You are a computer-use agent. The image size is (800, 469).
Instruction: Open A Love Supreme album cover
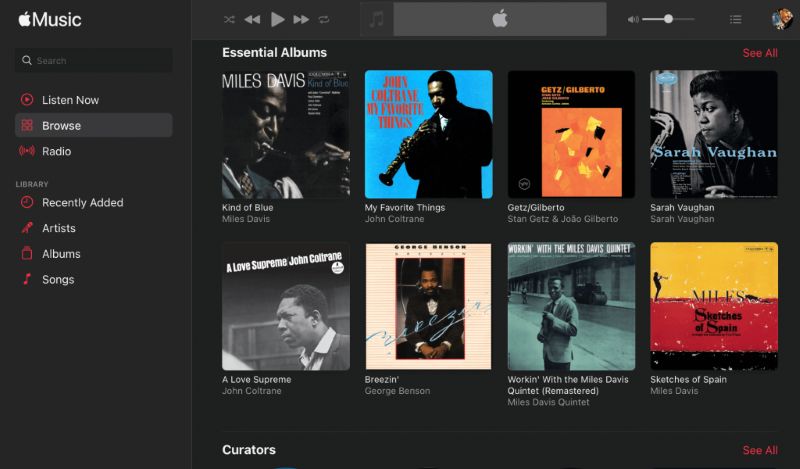(x=286, y=306)
